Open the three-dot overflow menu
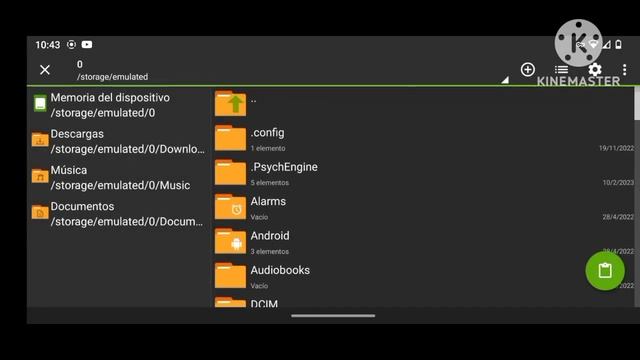640x360 pixels. click(x=624, y=70)
